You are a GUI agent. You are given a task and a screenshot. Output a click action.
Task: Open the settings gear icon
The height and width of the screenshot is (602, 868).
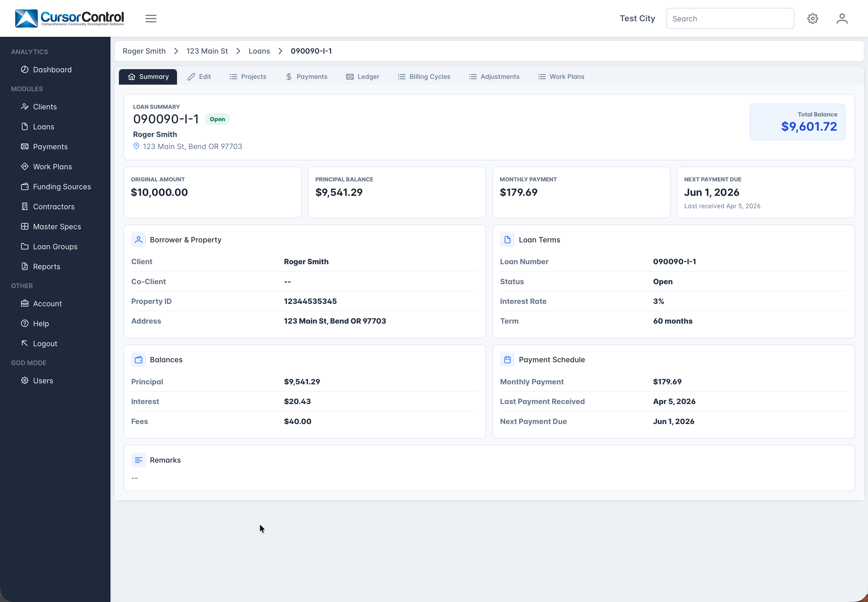(813, 18)
